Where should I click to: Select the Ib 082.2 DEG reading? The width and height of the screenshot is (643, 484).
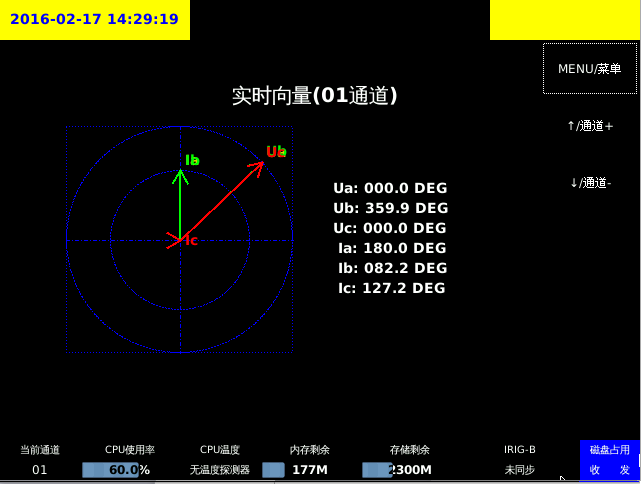click(x=390, y=268)
